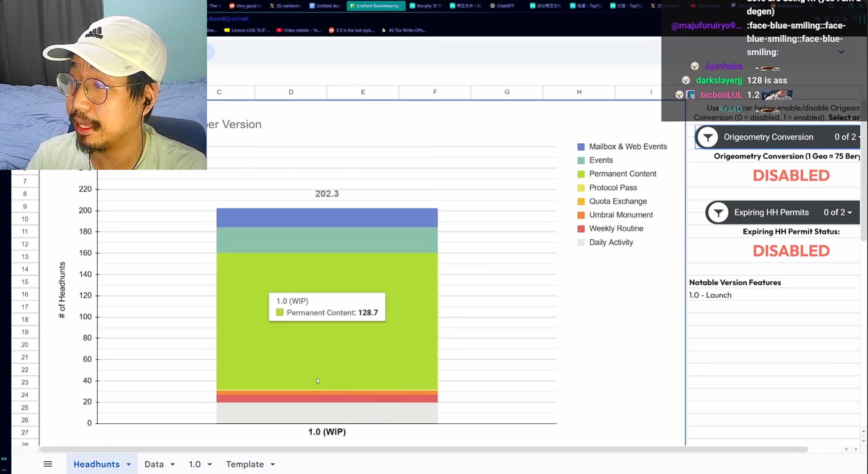This screenshot has height=474, width=868.
Task: Click the chart total label 202.3
Action: (x=327, y=194)
